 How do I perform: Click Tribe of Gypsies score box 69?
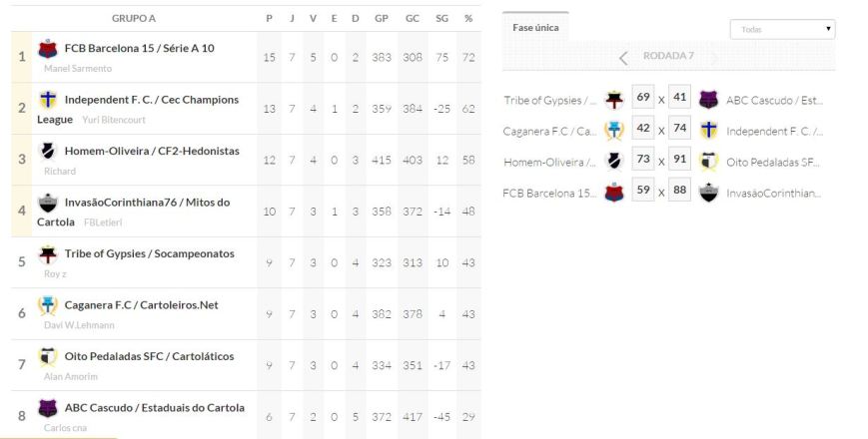coord(643,98)
